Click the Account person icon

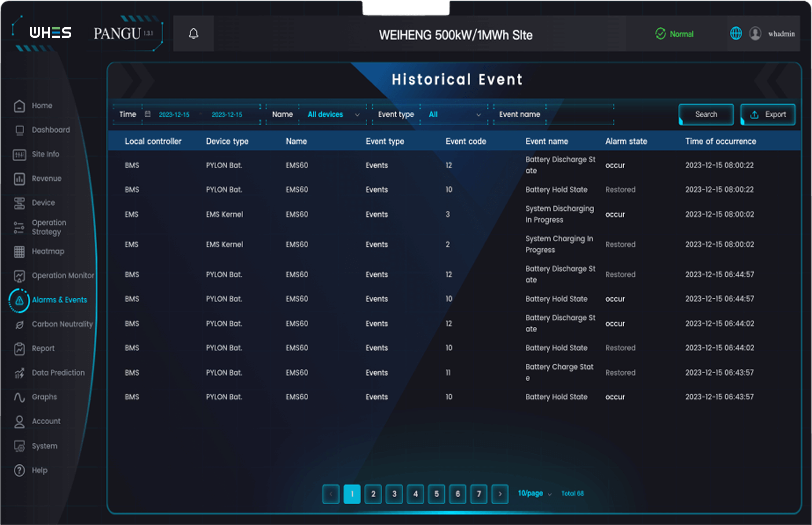(x=19, y=422)
